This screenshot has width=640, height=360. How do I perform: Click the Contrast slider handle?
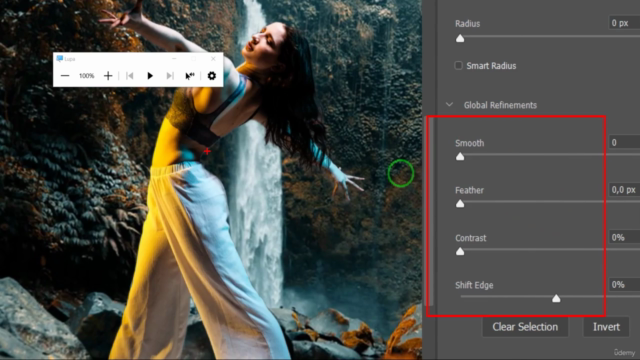tap(460, 251)
